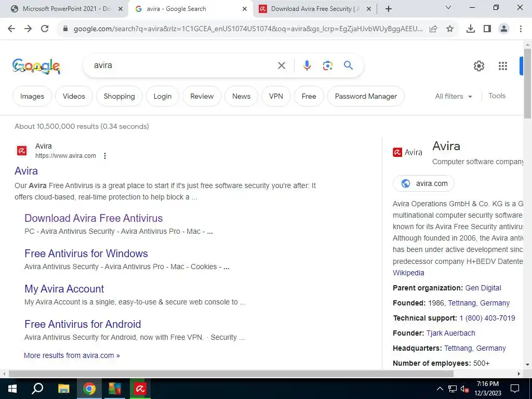Select the Free filter chip
532x399 pixels.
tap(309, 96)
